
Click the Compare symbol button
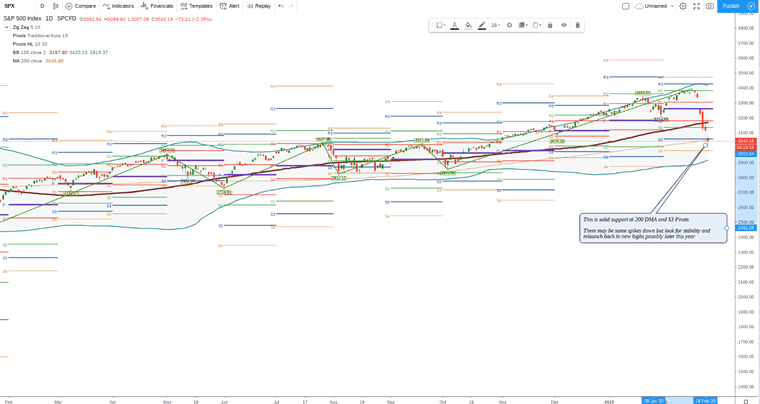(81, 6)
